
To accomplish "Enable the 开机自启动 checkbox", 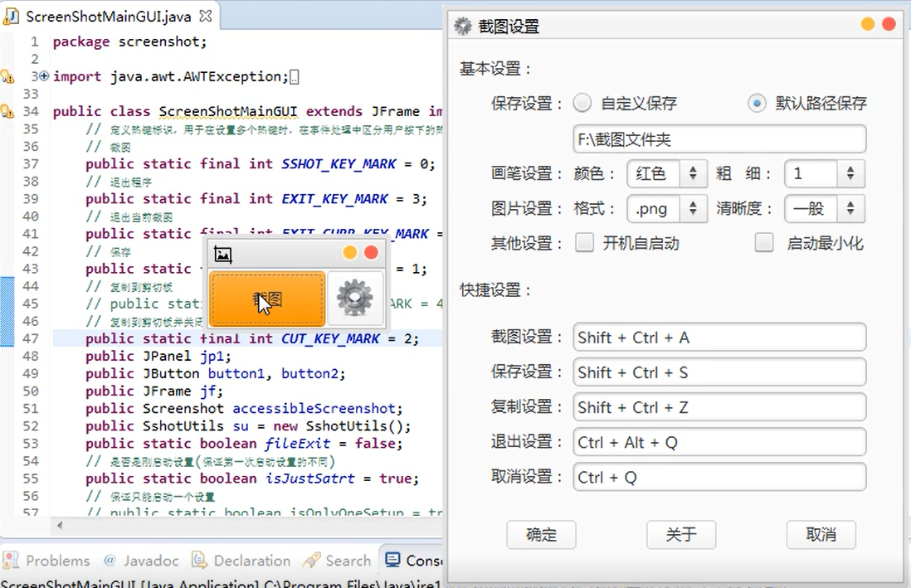I will pos(585,243).
